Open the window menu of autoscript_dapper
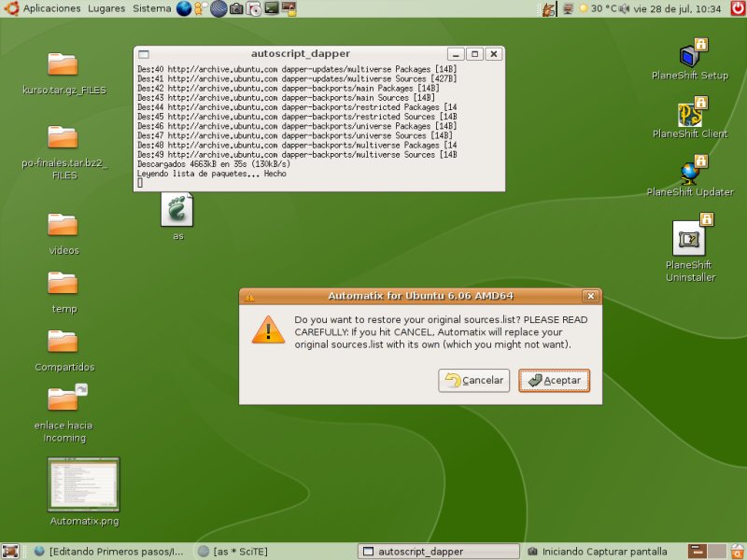Image resolution: width=747 pixels, height=560 pixels. (x=143, y=54)
